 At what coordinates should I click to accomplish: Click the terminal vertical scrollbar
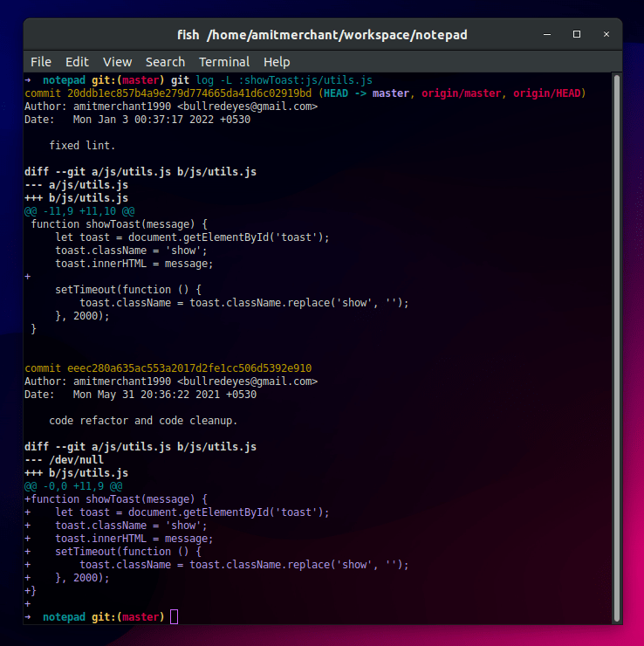(616, 347)
